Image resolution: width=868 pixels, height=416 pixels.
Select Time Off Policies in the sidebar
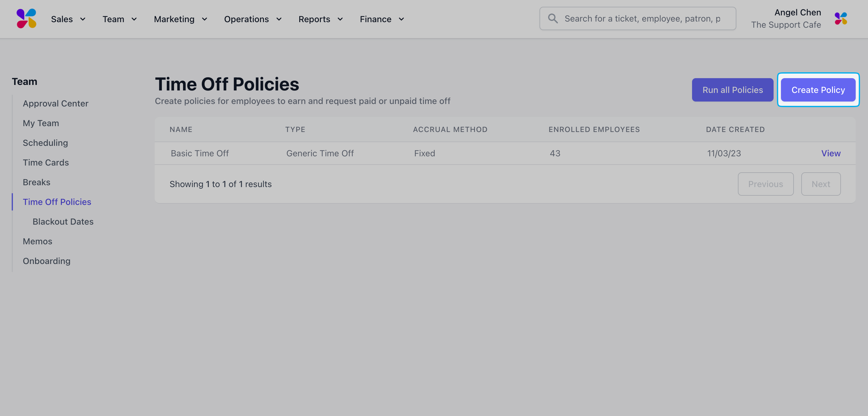click(57, 202)
